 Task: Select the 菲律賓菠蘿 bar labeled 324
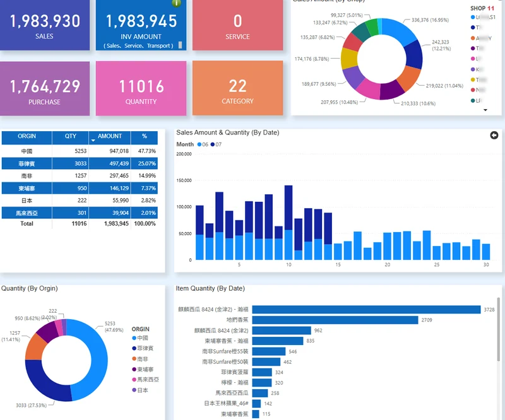point(262,372)
